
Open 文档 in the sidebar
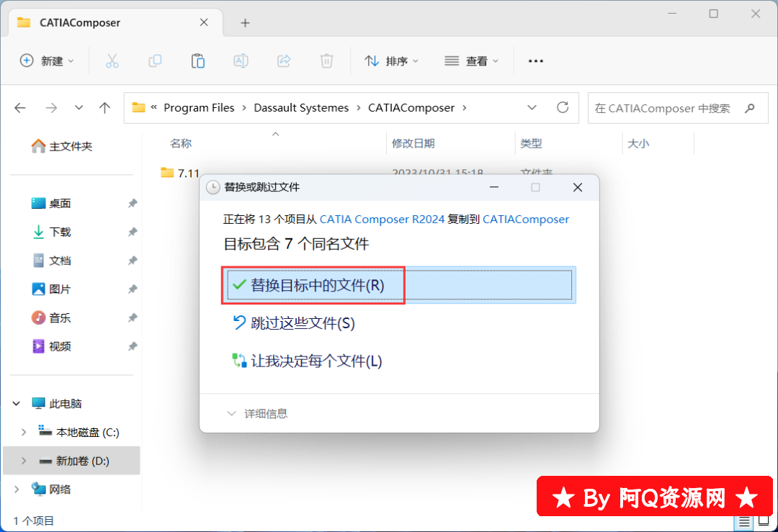tap(51, 261)
